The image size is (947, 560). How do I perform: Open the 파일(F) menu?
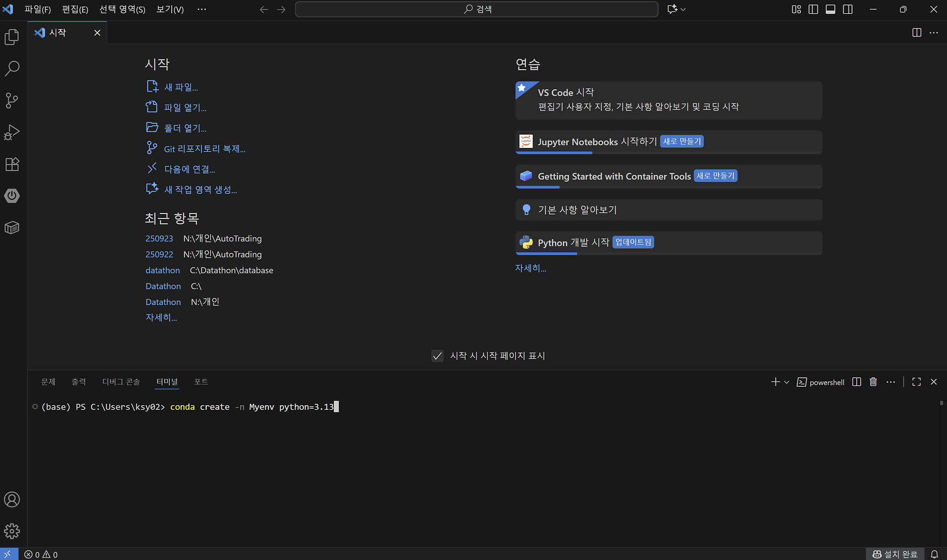pos(37,9)
